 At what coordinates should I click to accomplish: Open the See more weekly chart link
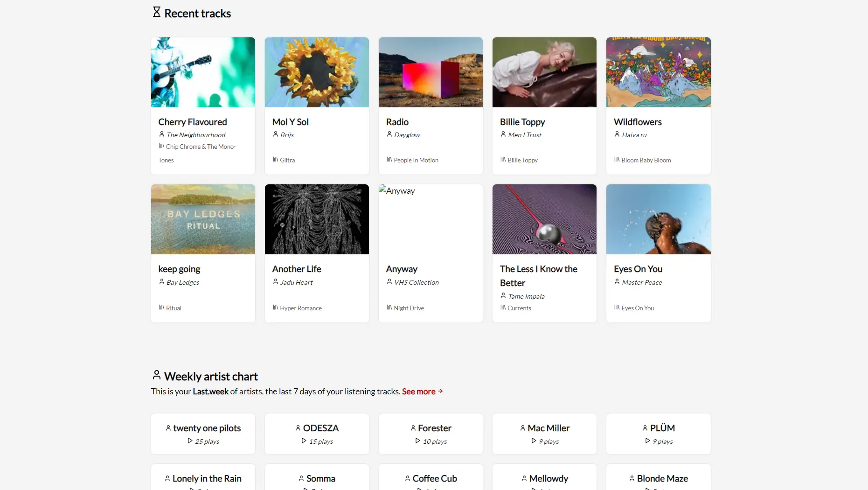418,392
